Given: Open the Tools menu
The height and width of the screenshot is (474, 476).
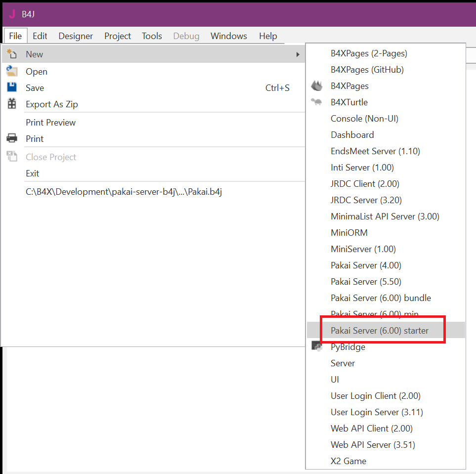Looking at the screenshot, I should pos(152,36).
